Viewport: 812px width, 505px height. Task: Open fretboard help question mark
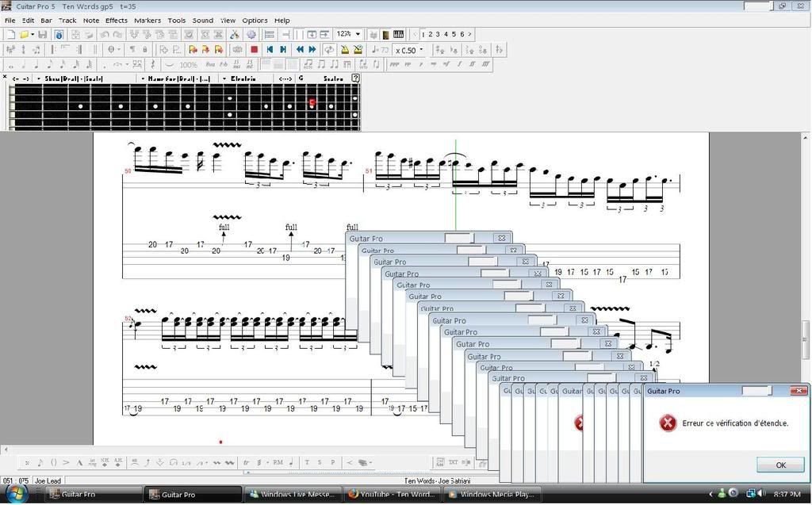pos(356,78)
